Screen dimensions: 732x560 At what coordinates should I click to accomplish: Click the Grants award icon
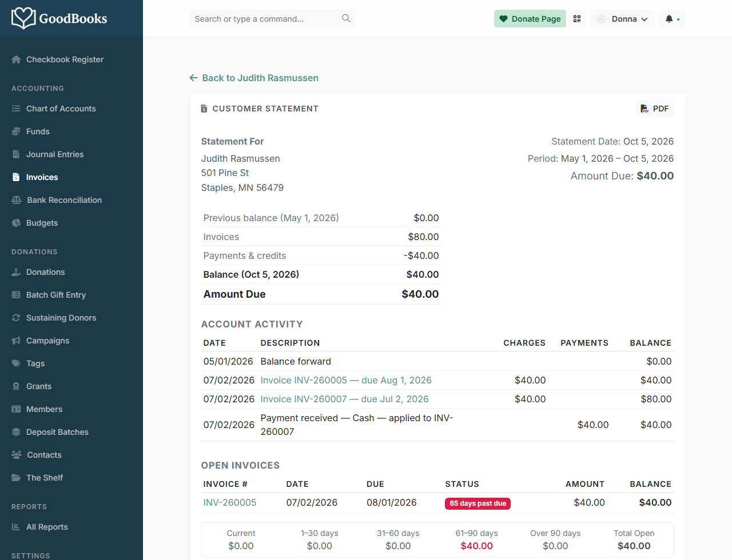pyautogui.click(x=16, y=386)
